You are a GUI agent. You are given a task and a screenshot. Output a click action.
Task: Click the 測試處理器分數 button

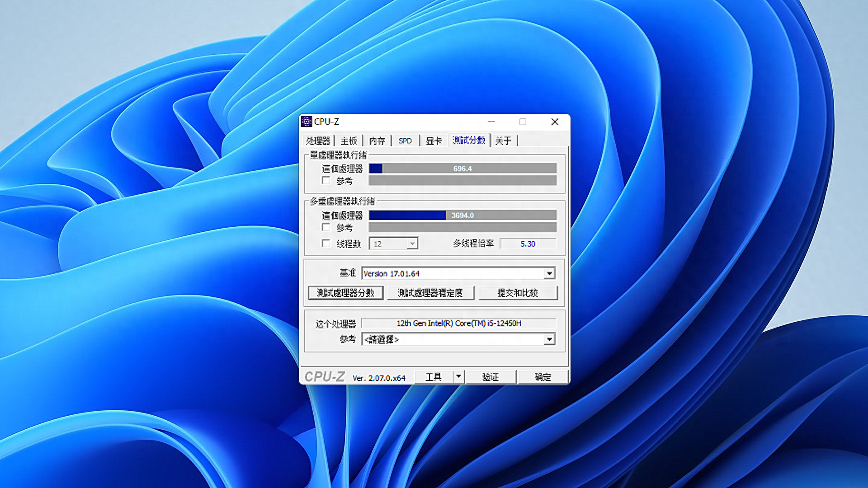coord(345,293)
